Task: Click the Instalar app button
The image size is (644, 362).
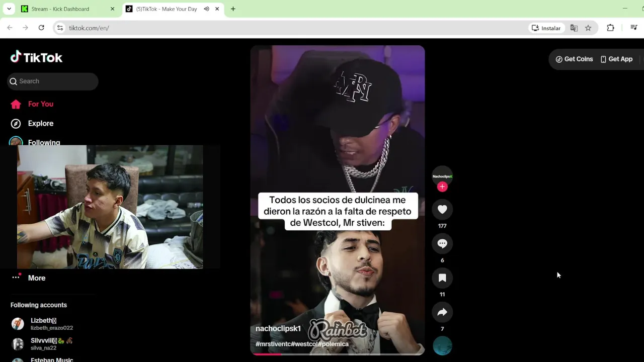Action: 546,28
